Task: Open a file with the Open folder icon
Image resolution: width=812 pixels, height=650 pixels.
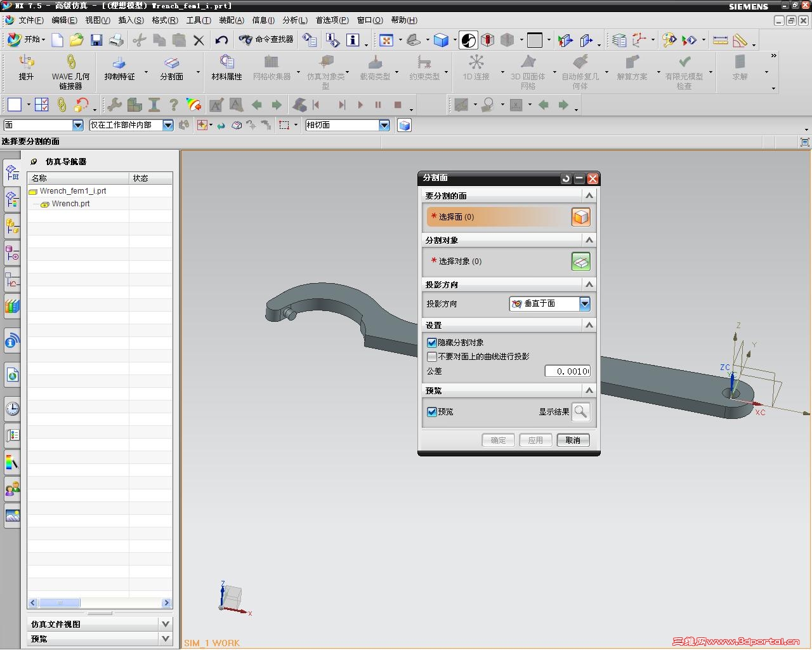Action: tap(77, 41)
